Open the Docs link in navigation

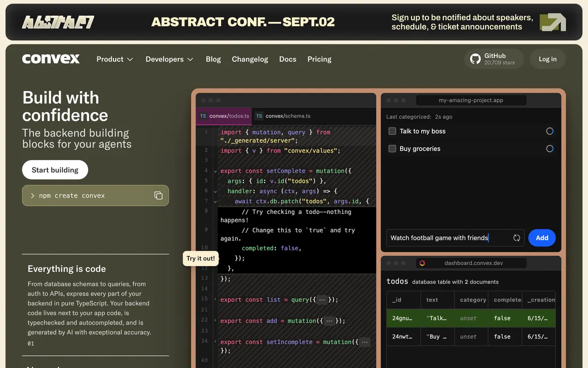tap(288, 59)
